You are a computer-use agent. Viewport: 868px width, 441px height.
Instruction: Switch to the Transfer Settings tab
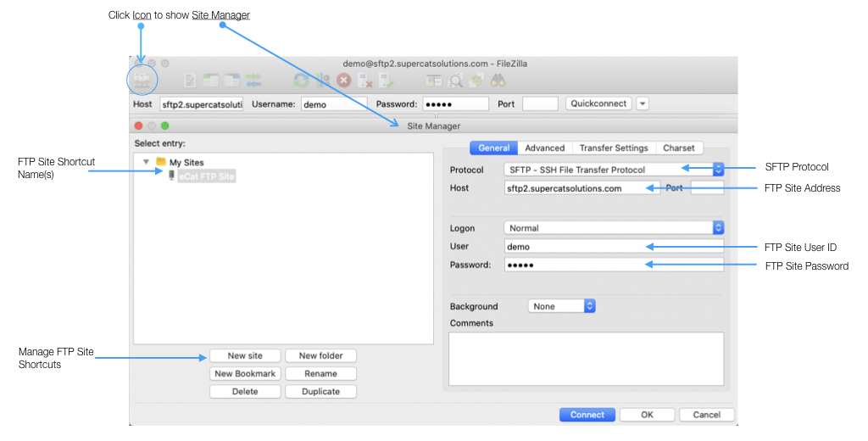point(614,148)
